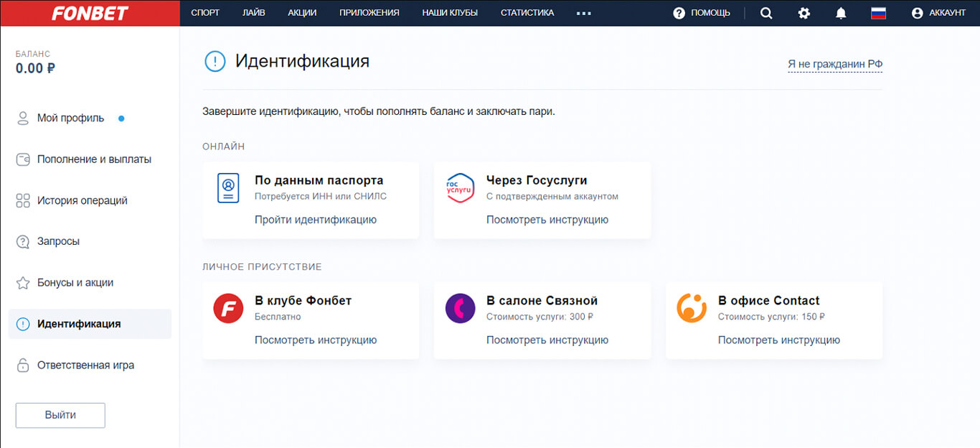Select Пополнение и выплаты in the sidebar
This screenshot has height=448, width=980.
[94, 159]
